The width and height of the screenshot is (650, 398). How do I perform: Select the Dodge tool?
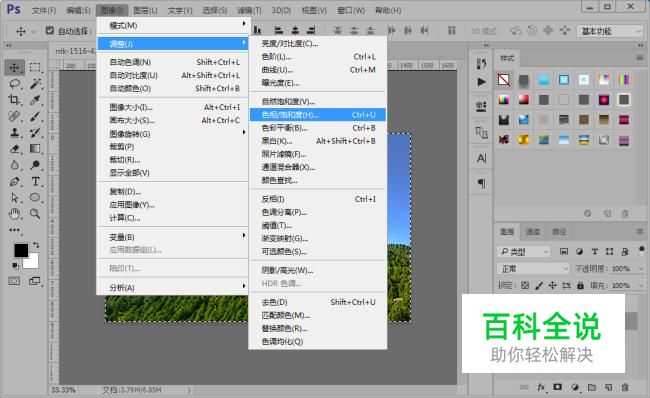[x=35, y=165]
